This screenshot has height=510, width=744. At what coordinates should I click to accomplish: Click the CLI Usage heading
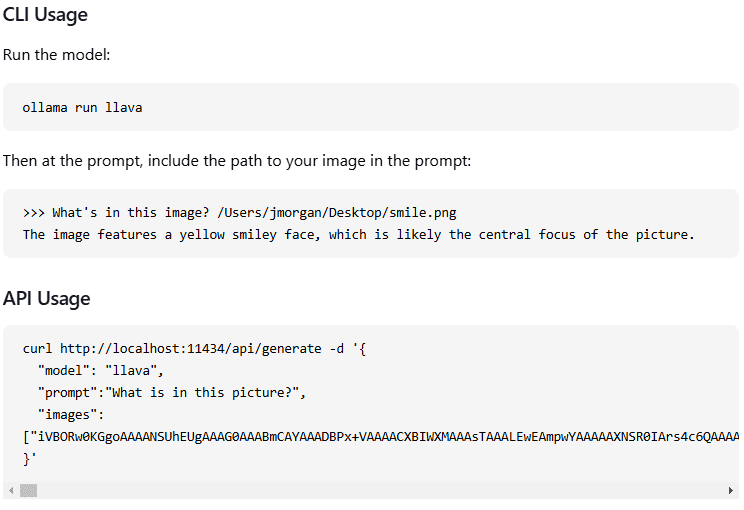coord(45,15)
